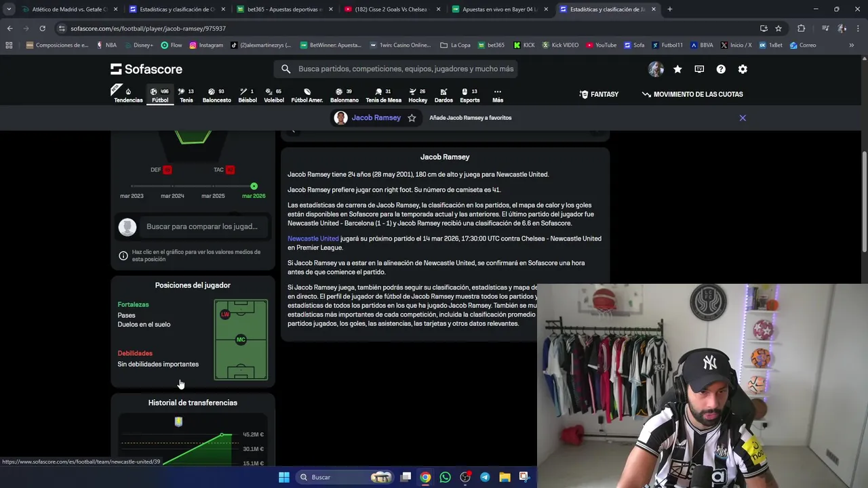Select the Tenis de Mesa tab

384,95
